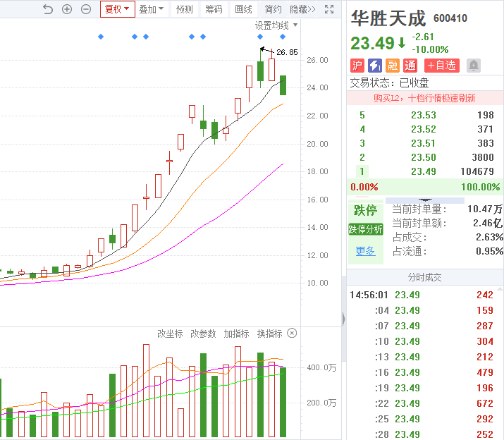Close the volume indicator panel
The height and width of the screenshot is (440, 504).
point(292,334)
